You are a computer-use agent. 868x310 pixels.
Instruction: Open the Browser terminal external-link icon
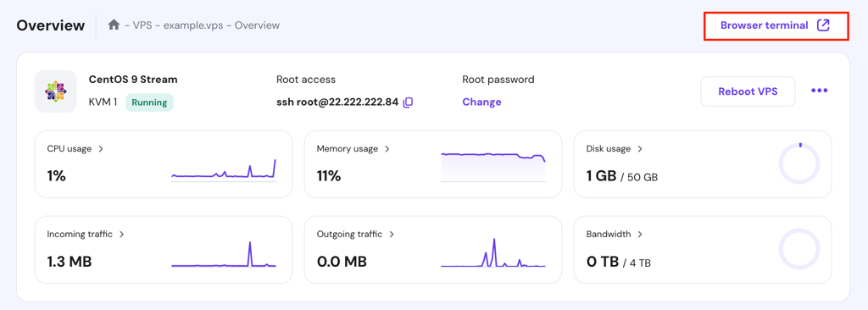tap(823, 25)
